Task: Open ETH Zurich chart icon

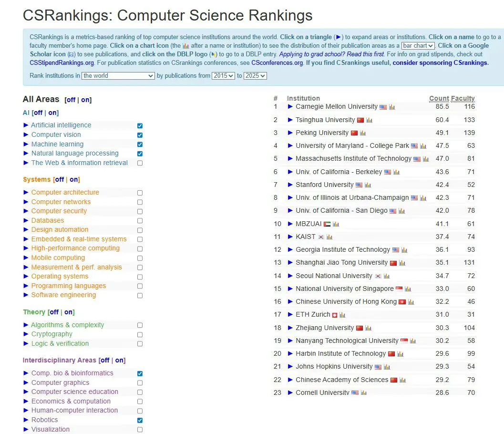Action: (x=342, y=315)
